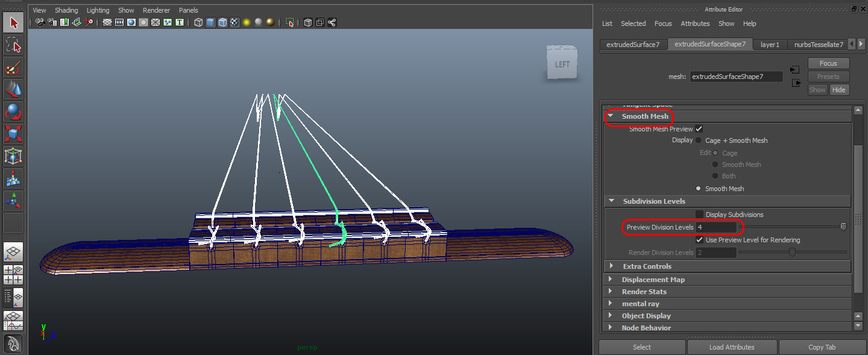Pick the Scale tool
The width and height of the screenshot is (868, 355).
(x=13, y=134)
